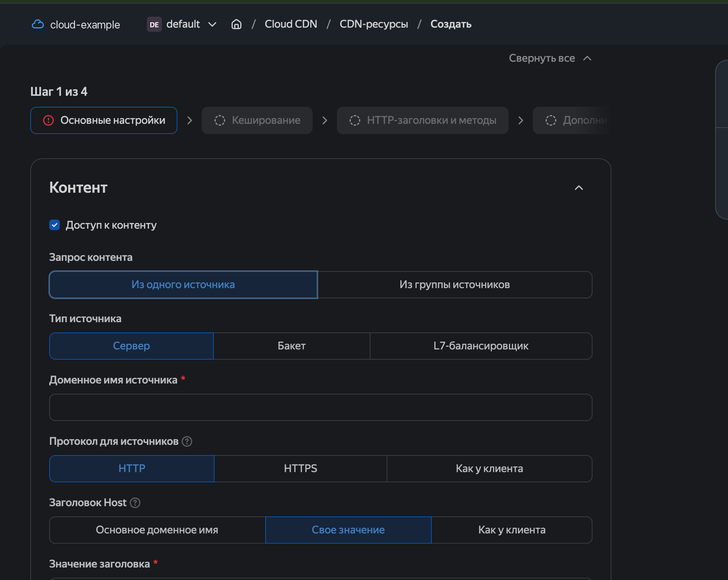Image resolution: width=728 pixels, height=580 pixels.
Task: Select Основное доменное имя Host header
Action: pyautogui.click(x=157, y=530)
